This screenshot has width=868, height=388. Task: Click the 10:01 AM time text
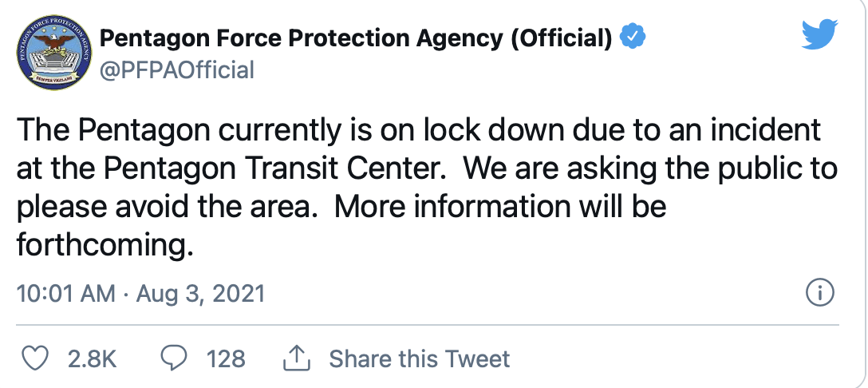coord(66,293)
